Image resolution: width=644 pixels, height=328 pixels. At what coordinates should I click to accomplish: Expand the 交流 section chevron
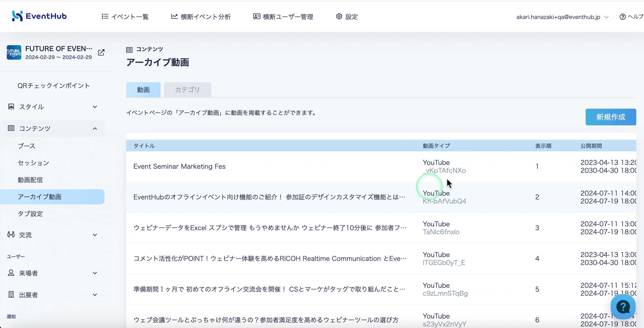point(95,235)
